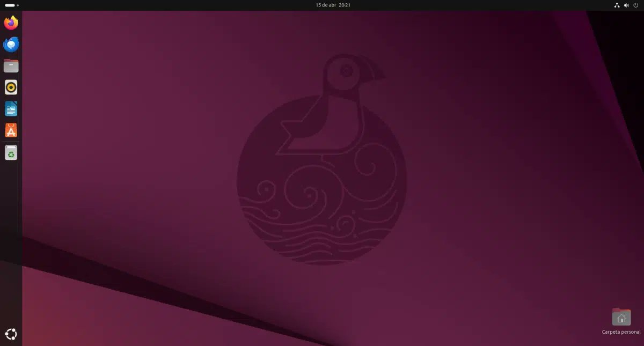644x346 pixels.
Task: Launch Rhythmbox music player
Action: (11, 87)
